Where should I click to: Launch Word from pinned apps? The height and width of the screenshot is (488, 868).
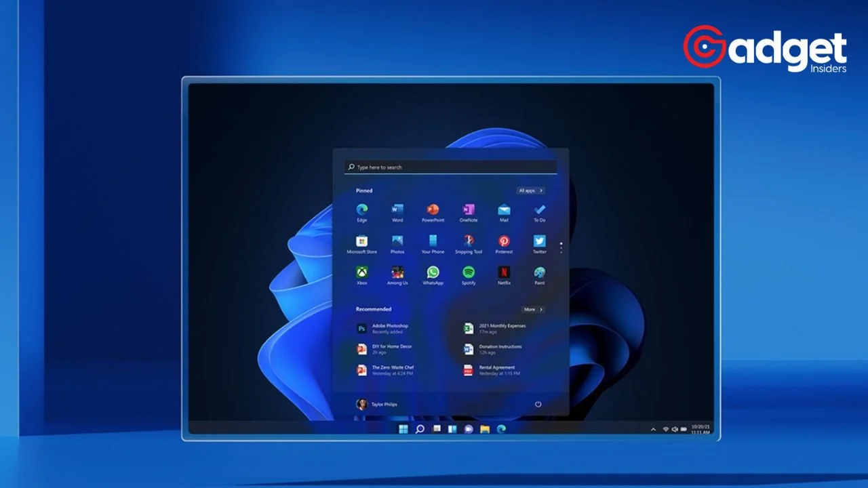click(397, 213)
